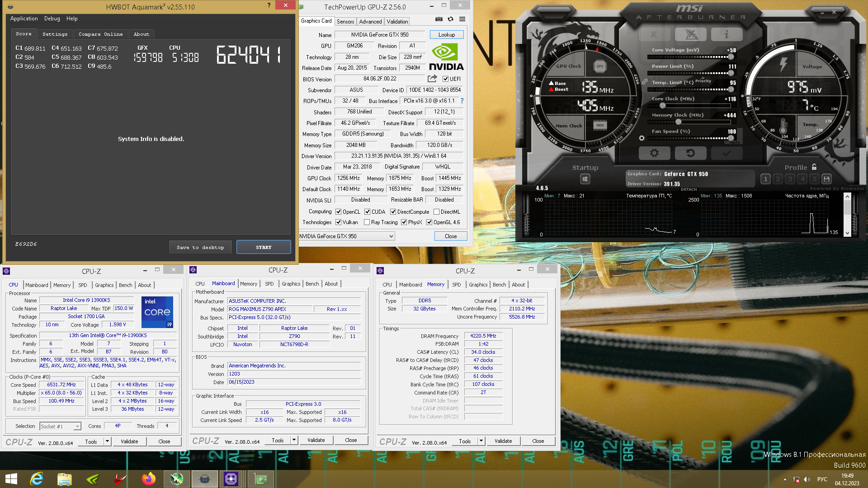
Task: Open Afterburner settings gear button
Action: (x=654, y=153)
